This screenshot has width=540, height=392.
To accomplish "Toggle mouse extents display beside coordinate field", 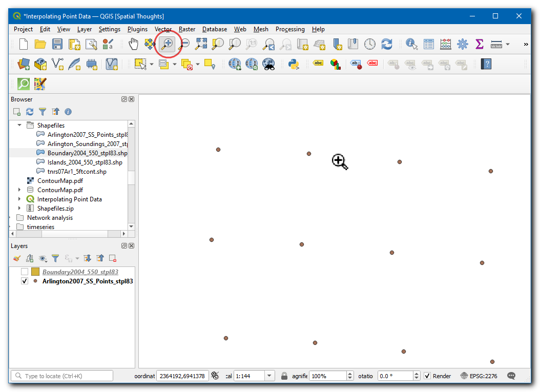I will pyautogui.click(x=215, y=376).
